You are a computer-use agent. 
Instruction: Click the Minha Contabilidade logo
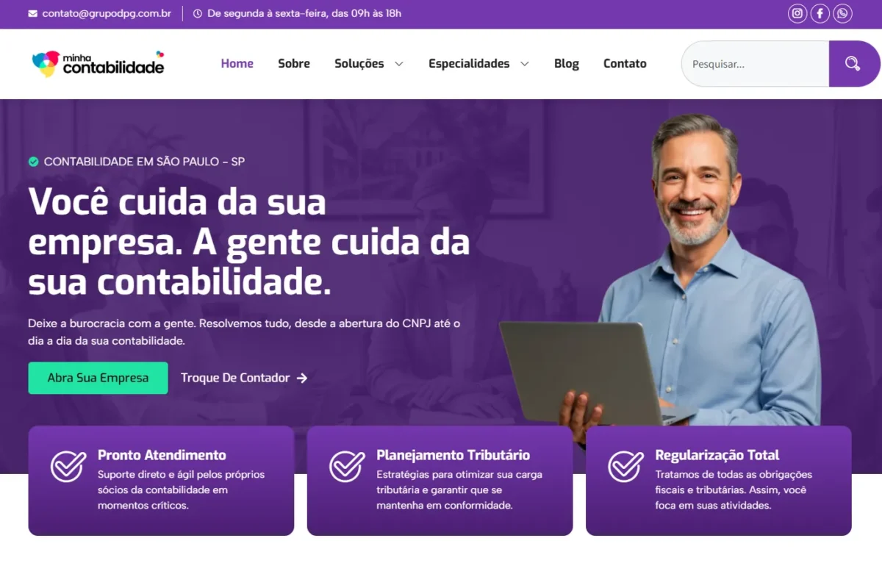[98, 64]
